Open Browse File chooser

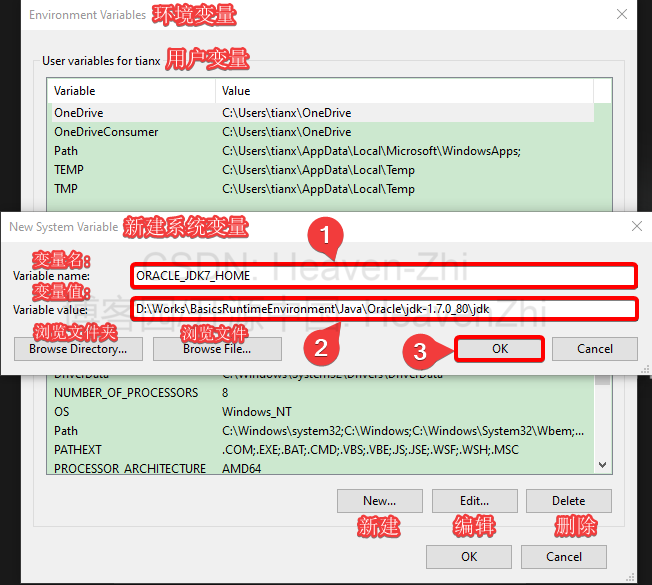click(217, 349)
